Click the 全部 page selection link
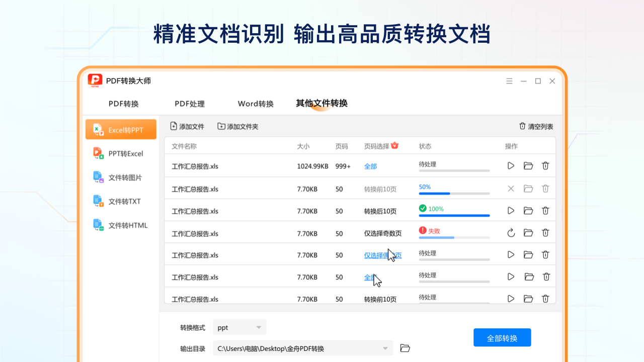This screenshot has height=362, width=644. click(371, 165)
